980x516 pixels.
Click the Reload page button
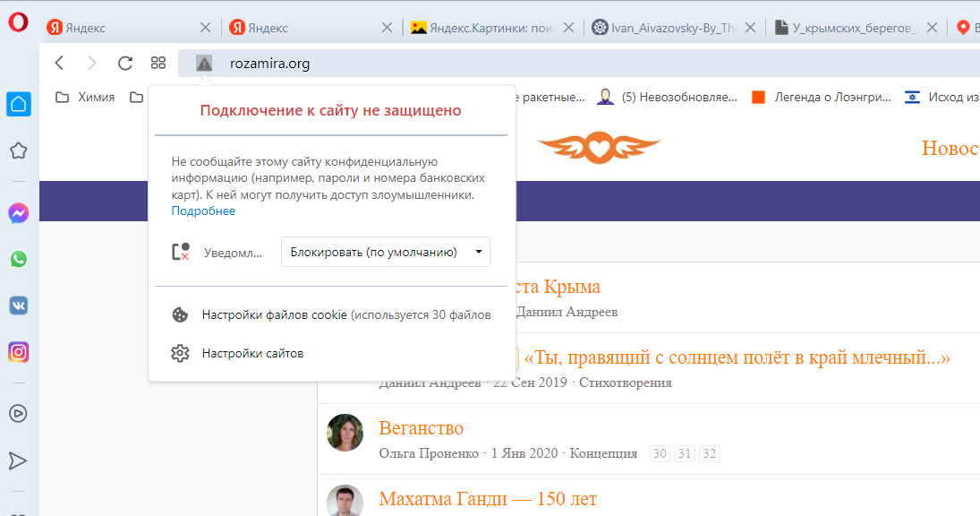click(x=125, y=63)
